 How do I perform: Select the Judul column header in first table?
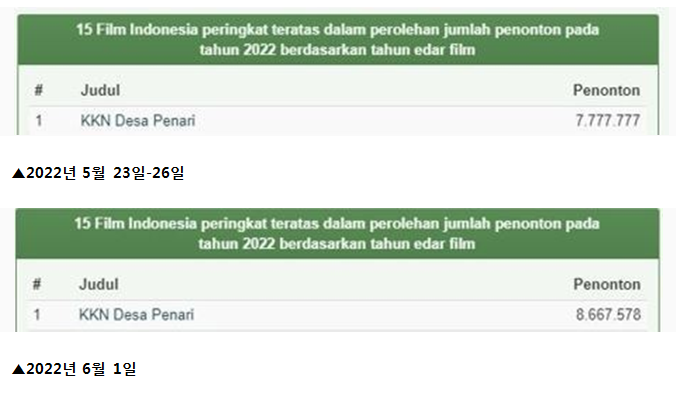click(x=100, y=90)
